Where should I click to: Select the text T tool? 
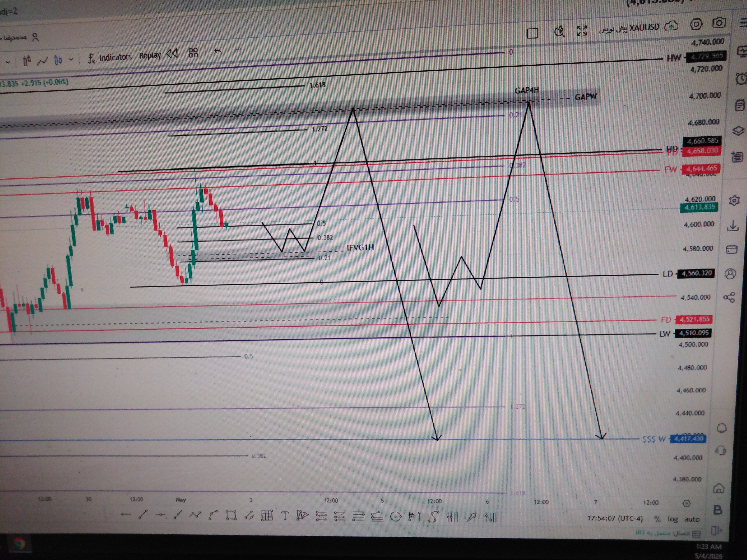[285, 516]
